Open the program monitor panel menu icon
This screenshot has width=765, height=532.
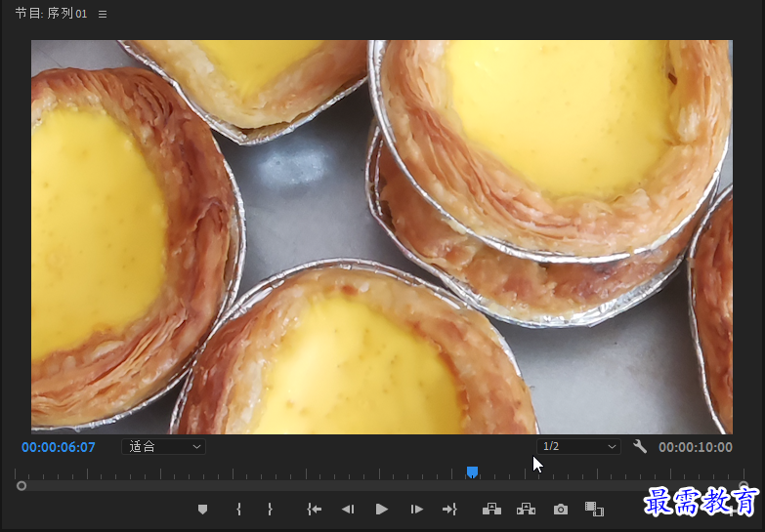coord(103,14)
